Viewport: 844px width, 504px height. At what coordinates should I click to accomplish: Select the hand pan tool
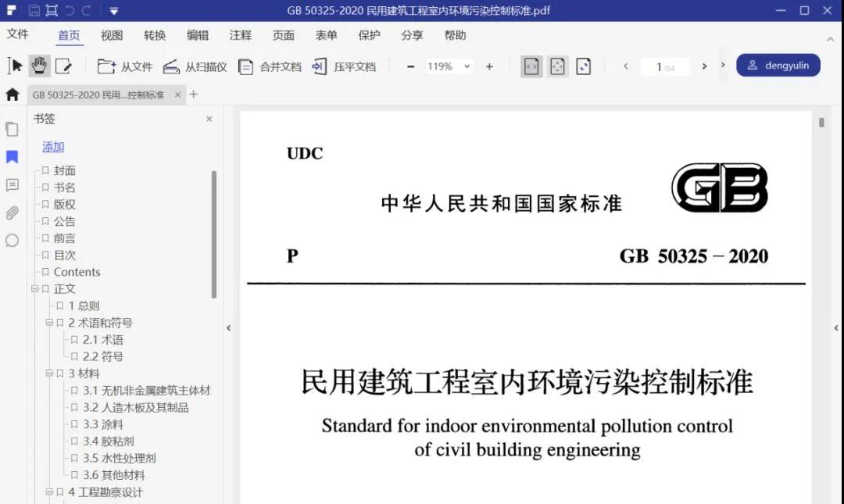pyautogui.click(x=39, y=66)
